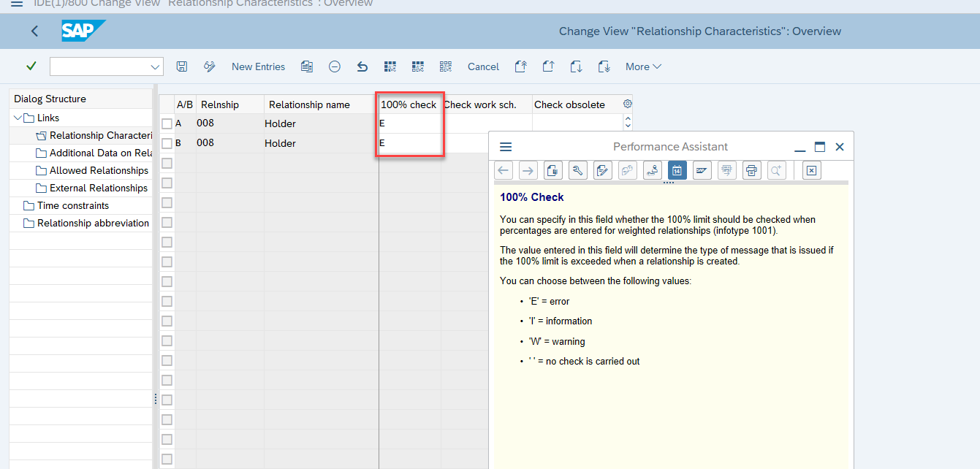Screen dimensions: 980x469
Task: Click the green checkmark Enter icon
Action: point(31,66)
